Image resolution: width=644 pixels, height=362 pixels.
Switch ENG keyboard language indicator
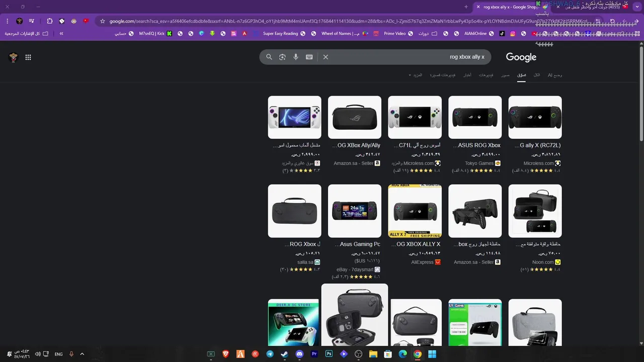59,354
